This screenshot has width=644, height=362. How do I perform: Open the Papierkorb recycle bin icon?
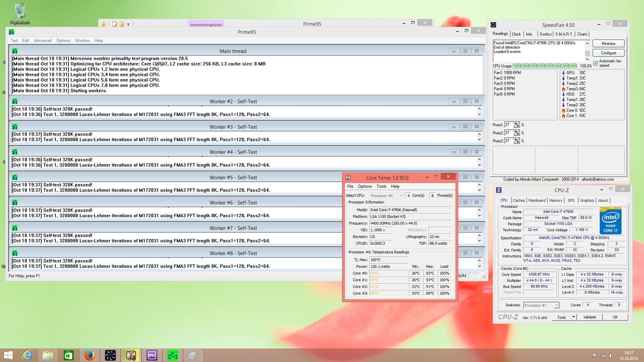point(20,13)
